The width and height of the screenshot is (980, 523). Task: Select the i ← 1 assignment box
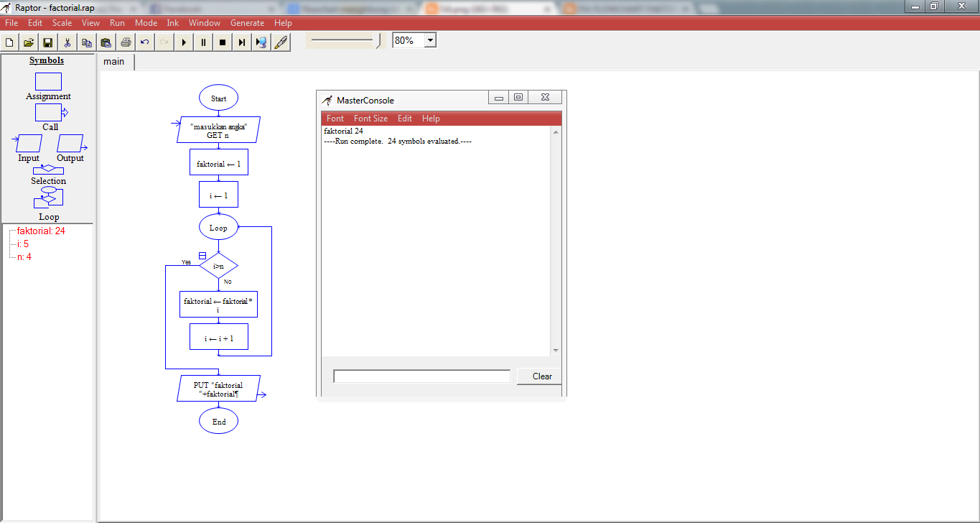218,195
